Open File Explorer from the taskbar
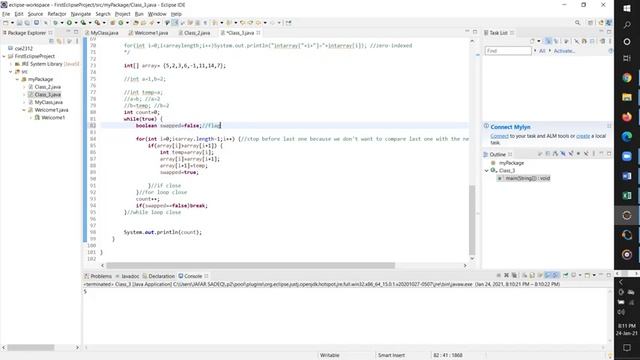 (627, 97)
